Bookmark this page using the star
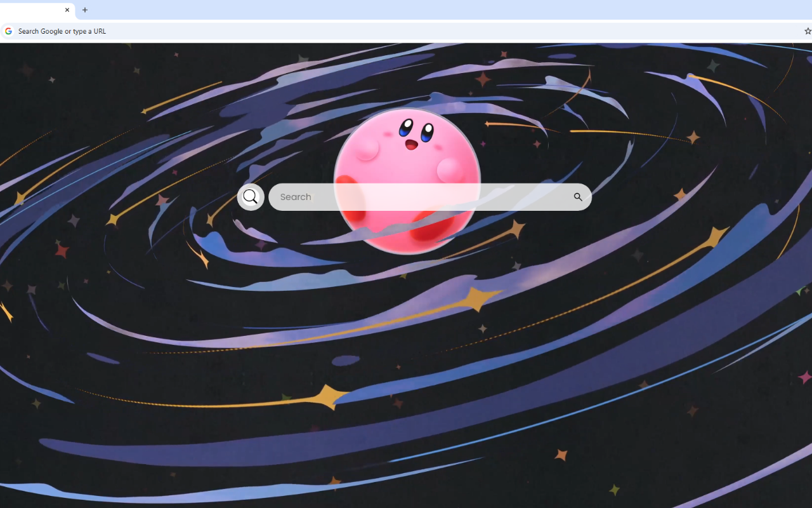812x508 pixels. 807,30
